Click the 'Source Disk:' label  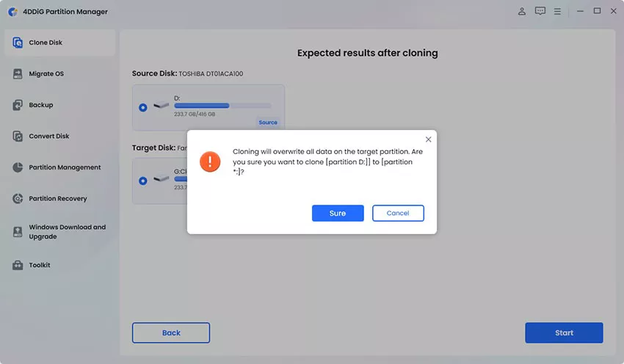(154, 73)
